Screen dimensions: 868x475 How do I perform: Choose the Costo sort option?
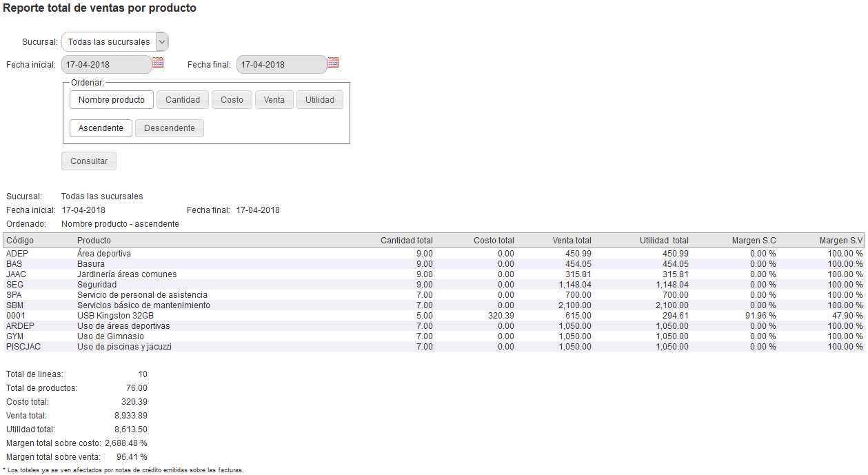coord(232,100)
